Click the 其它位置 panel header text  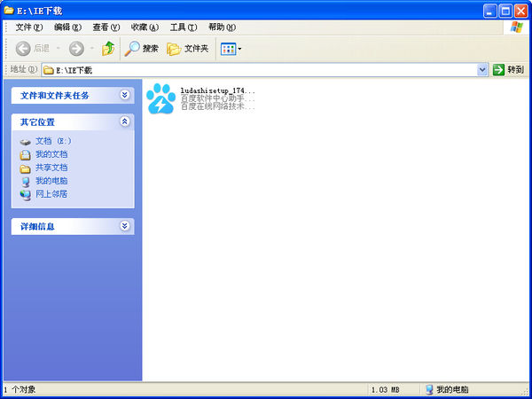click(x=37, y=122)
